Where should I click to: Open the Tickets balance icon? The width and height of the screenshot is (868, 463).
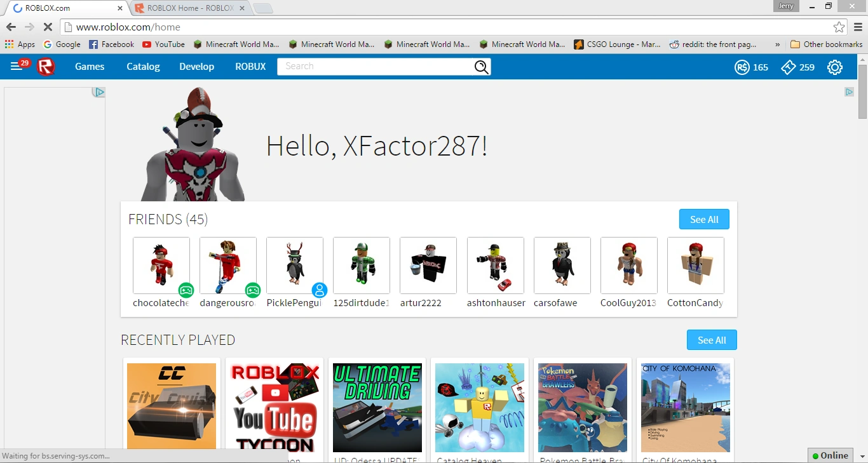[789, 67]
